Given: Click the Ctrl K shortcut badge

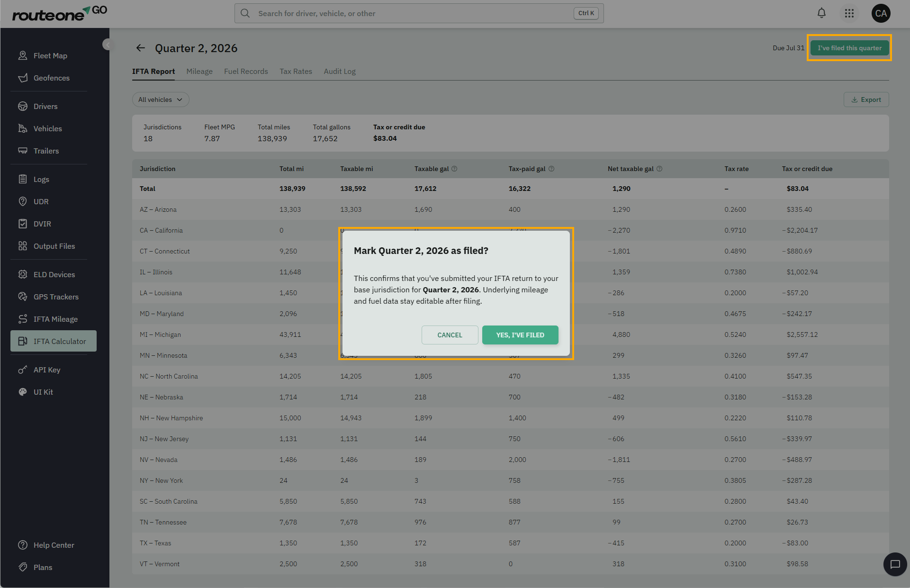Looking at the screenshot, I should (586, 13).
